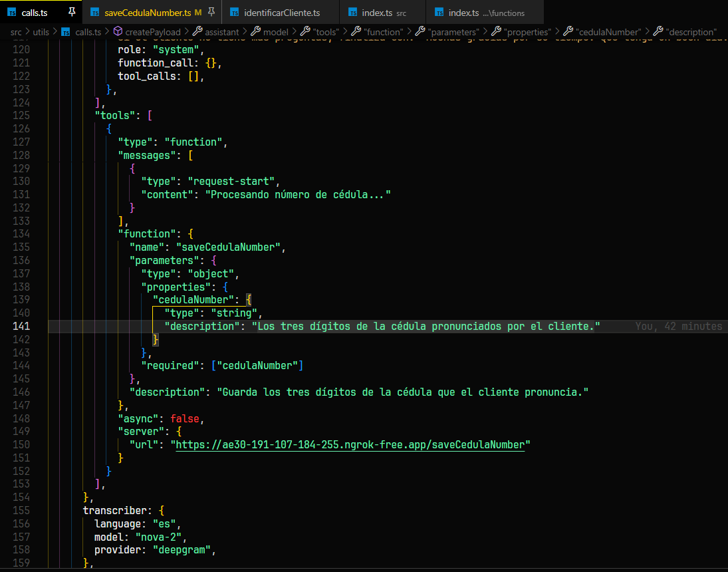Click the "string" type value on line 140
Viewport: 728px width, 572px height.
(234, 313)
